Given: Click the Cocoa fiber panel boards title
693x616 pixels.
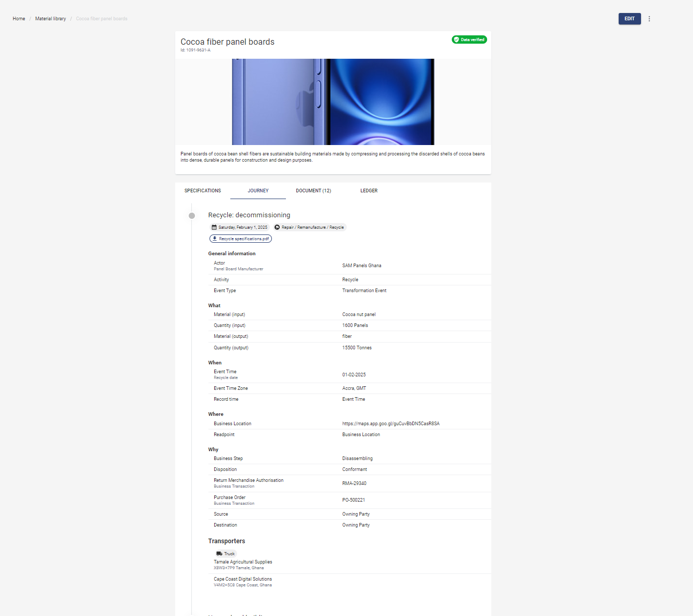Looking at the screenshot, I should pyautogui.click(x=228, y=42).
